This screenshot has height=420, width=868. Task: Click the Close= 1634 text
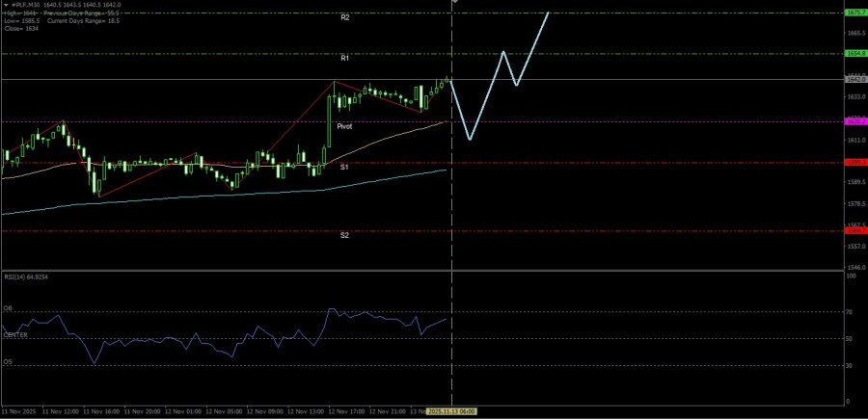(x=21, y=29)
